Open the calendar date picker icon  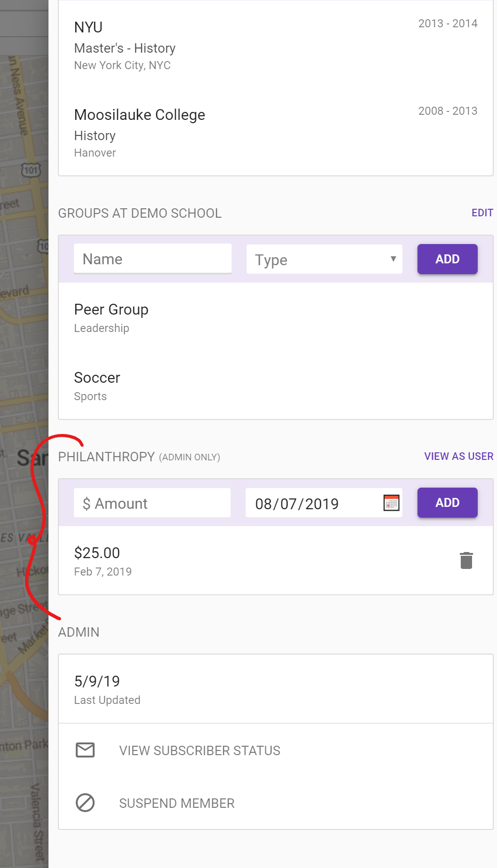pos(391,503)
